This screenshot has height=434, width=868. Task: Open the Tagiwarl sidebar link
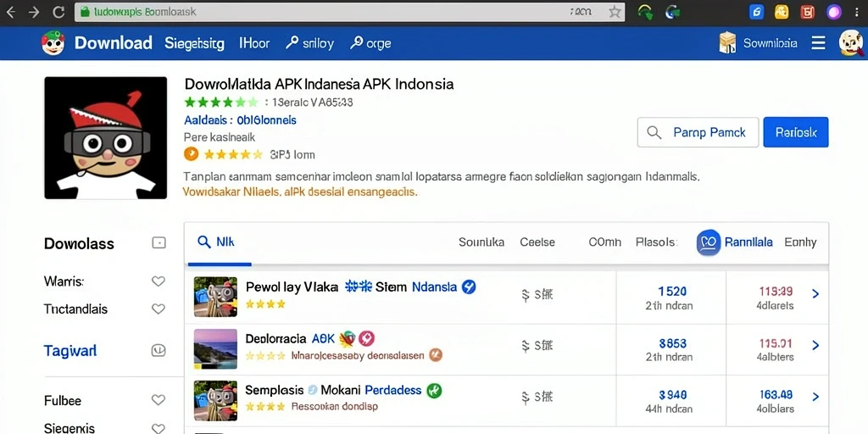point(70,350)
